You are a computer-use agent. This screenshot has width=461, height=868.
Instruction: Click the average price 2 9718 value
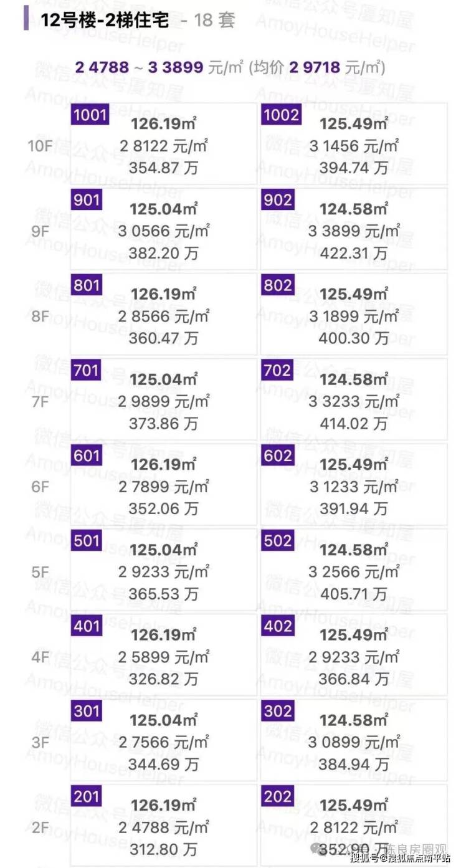[x=313, y=67]
